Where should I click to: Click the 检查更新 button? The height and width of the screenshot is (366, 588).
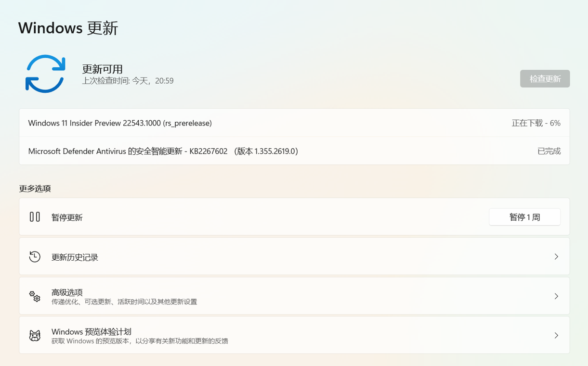(545, 79)
